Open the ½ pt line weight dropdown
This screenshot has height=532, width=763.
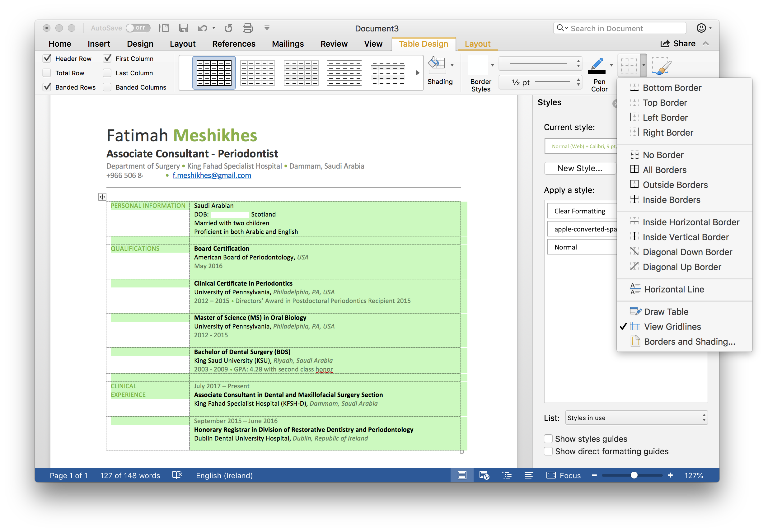(x=541, y=82)
